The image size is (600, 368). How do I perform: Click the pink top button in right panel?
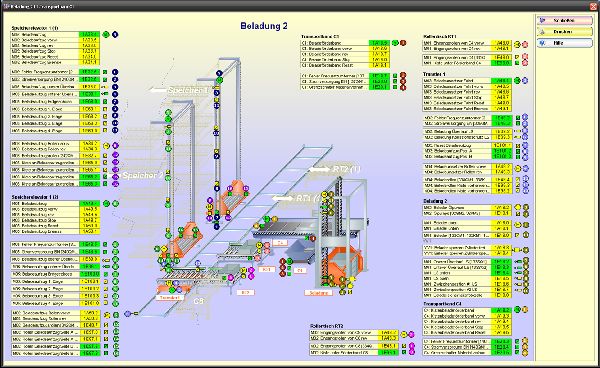pyautogui.click(x=564, y=20)
